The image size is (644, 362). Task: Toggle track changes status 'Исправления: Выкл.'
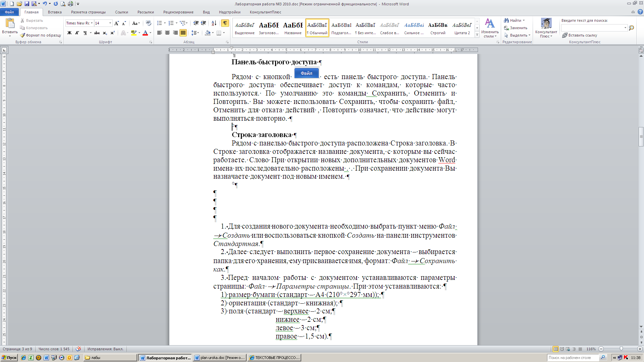[105, 349]
